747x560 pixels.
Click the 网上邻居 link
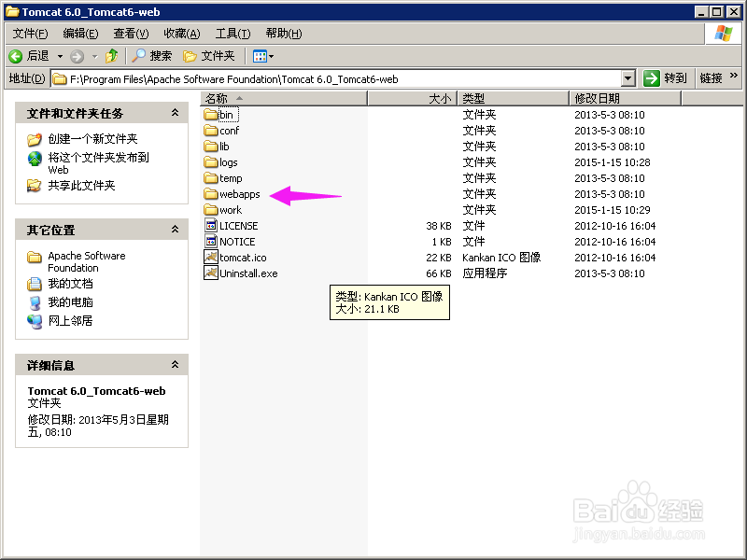pyautogui.click(x=71, y=321)
